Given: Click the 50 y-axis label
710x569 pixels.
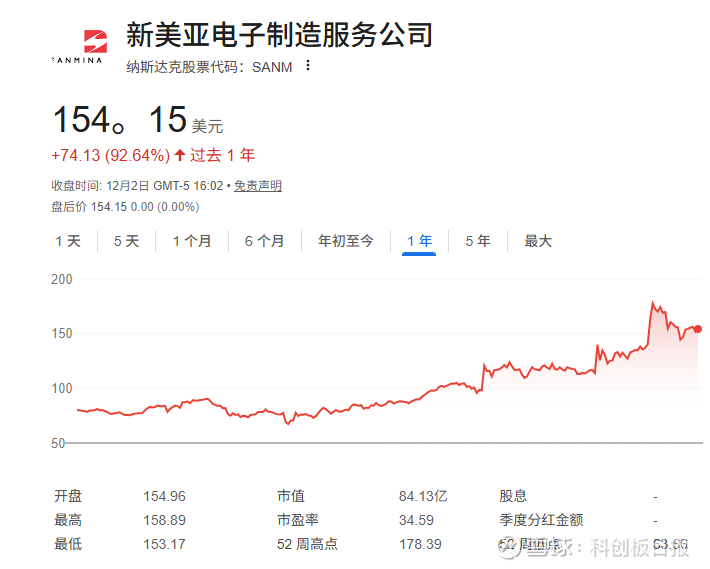Looking at the screenshot, I should pos(58,443).
